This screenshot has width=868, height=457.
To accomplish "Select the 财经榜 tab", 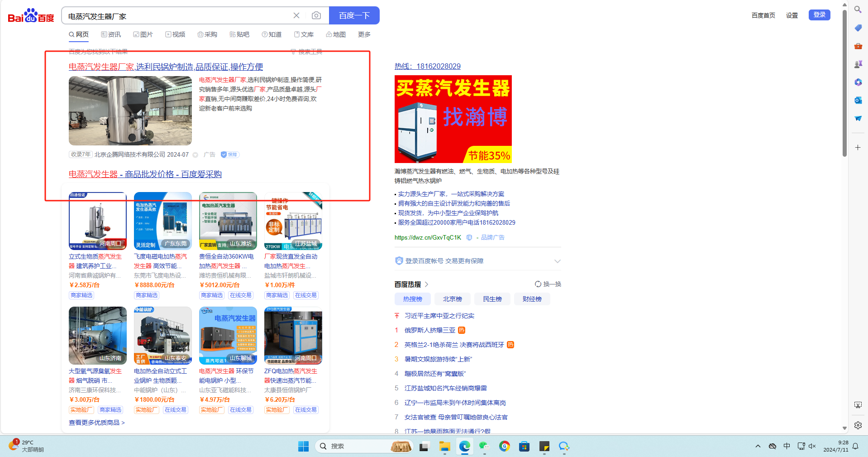I will 532,299.
